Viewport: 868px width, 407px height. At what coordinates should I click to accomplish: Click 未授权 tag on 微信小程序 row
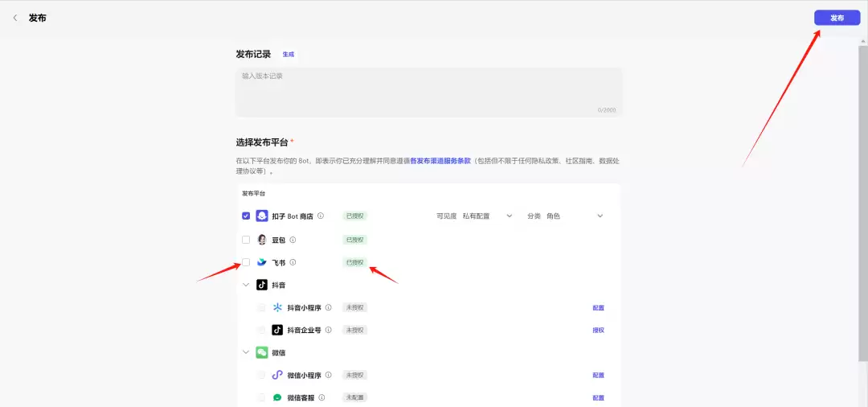pos(355,375)
